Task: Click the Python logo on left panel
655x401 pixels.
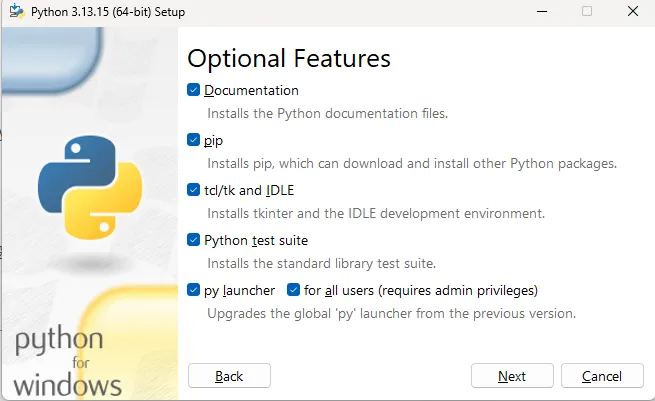Action: (x=90, y=188)
